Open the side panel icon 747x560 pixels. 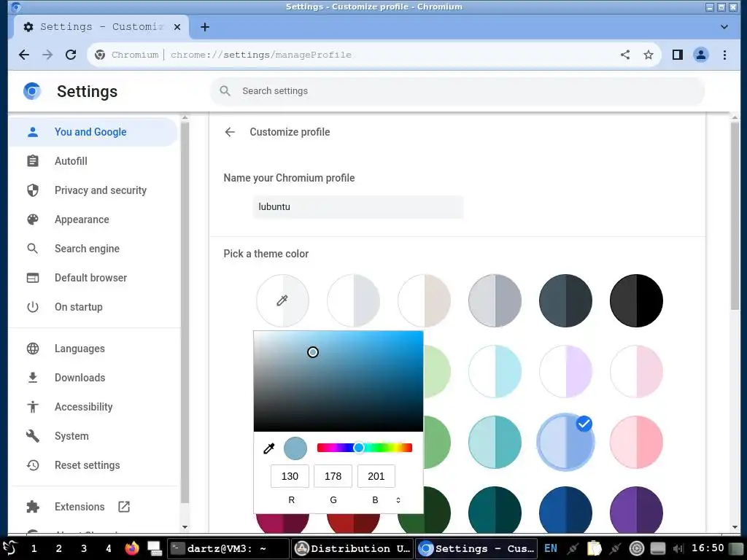tap(678, 55)
